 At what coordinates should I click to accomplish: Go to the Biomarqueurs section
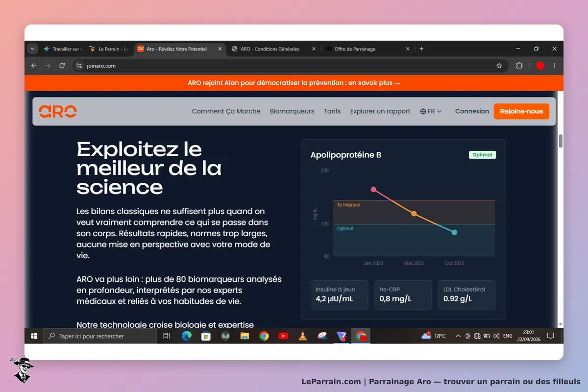tap(292, 111)
